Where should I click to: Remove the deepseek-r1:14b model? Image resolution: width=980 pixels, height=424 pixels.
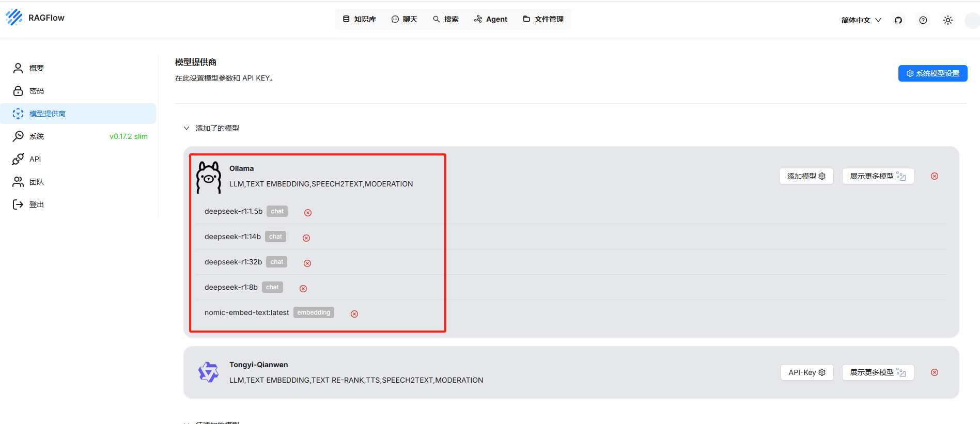306,238
